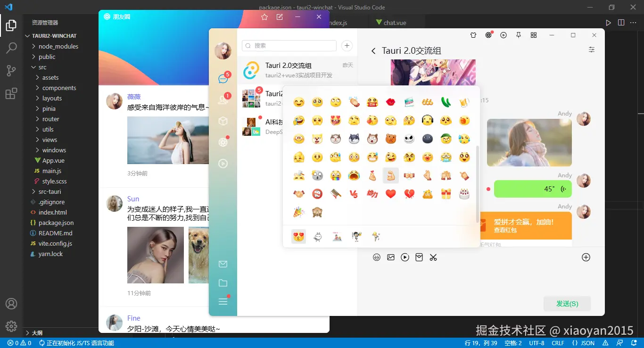Select the send image icon in chat toolbar
Screen dimensions: 644x348
pyautogui.click(x=391, y=257)
